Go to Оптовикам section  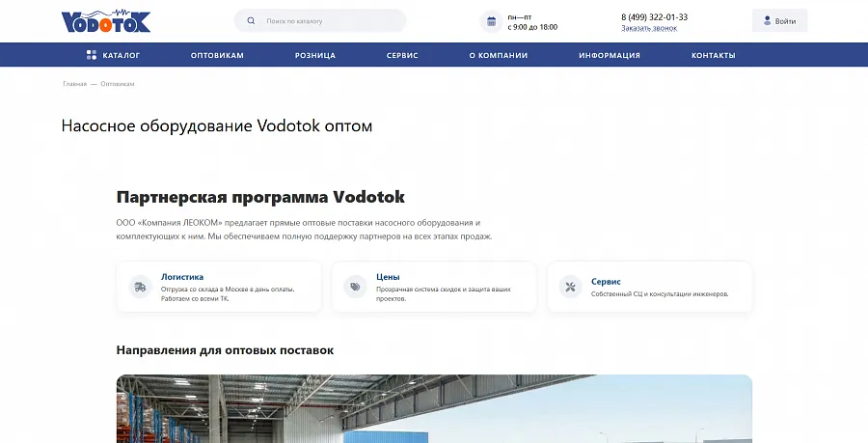[x=217, y=55]
